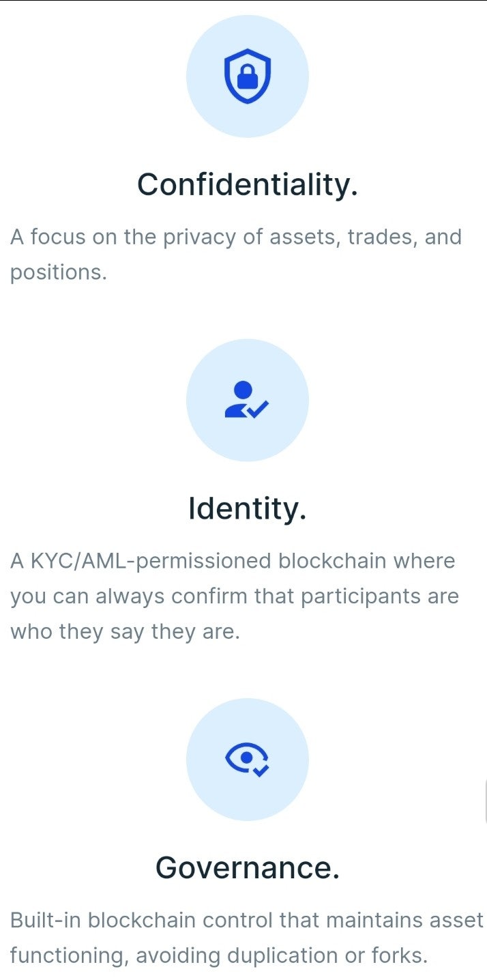Image resolution: width=487 pixels, height=980 pixels.
Task: Select the eye with checkmark Governance icon
Action: click(x=247, y=759)
